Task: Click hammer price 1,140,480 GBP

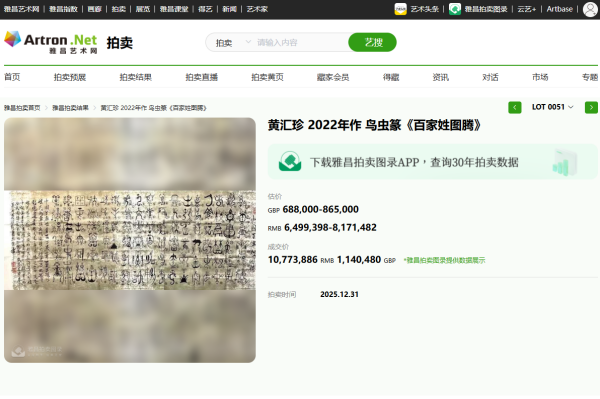Action: (x=366, y=260)
